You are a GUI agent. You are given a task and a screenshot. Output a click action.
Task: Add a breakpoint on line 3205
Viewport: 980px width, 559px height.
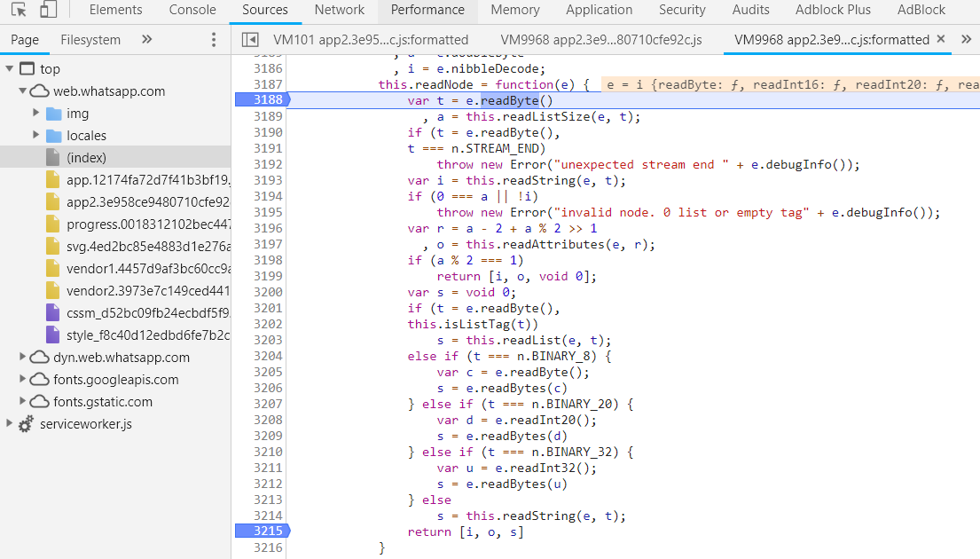[x=268, y=372]
